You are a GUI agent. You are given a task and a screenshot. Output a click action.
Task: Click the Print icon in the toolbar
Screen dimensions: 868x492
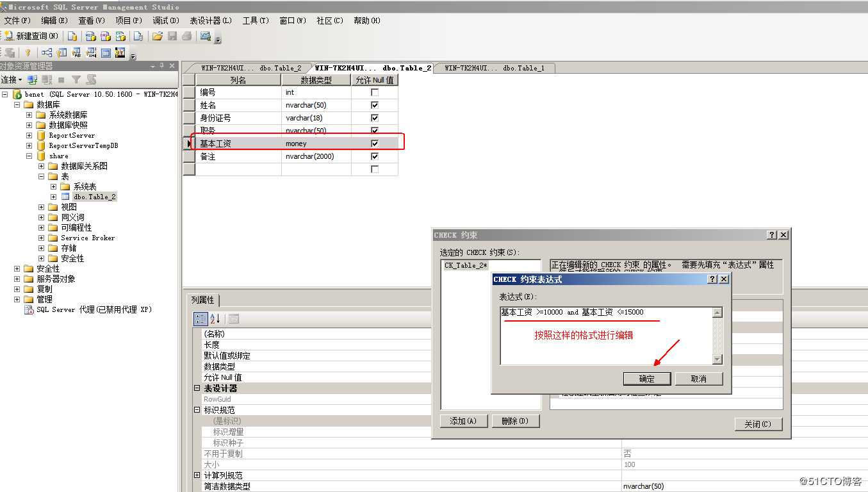(x=186, y=37)
